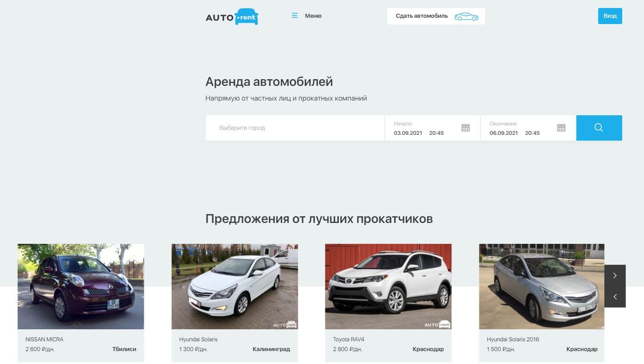
Task: Click the Калининград city label
Action: pyautogui.click(x=271, y=349)
